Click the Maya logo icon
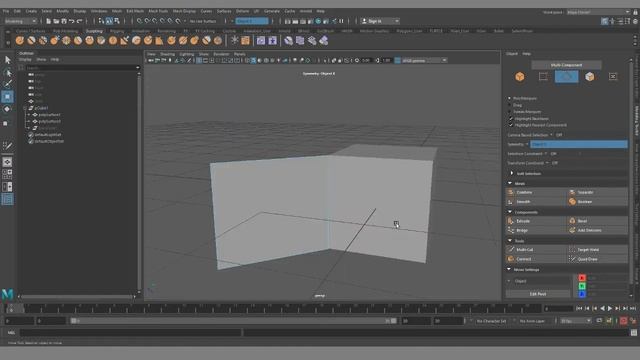Image resolution: width=640 pixels, height=360 pixels. [x=7, y=294]
